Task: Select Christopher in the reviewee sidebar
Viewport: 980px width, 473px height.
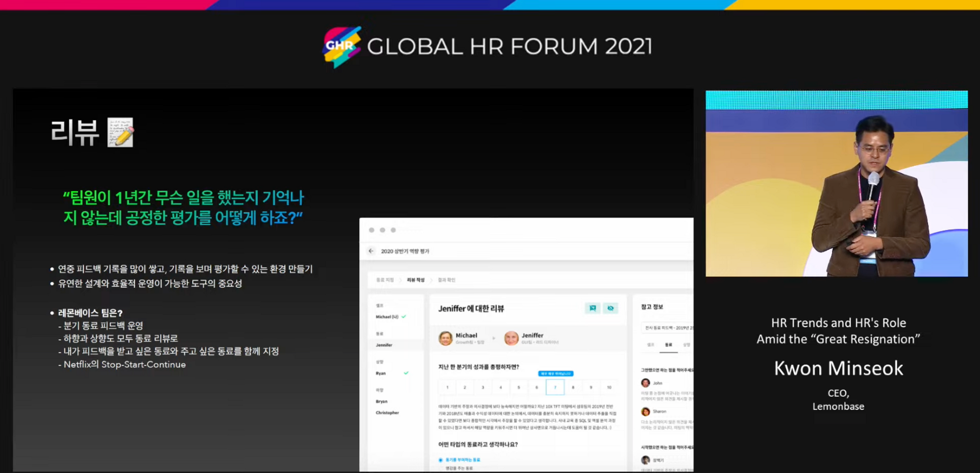Action: 387,413
